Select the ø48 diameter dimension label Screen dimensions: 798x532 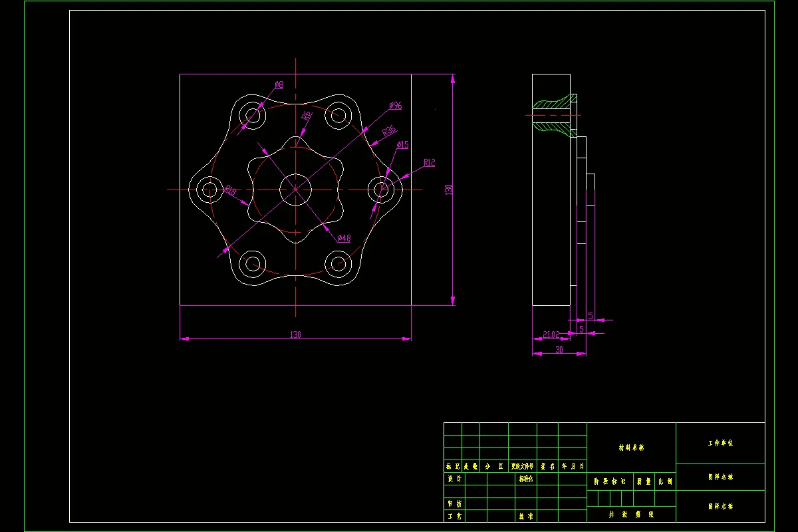[344, 238]
